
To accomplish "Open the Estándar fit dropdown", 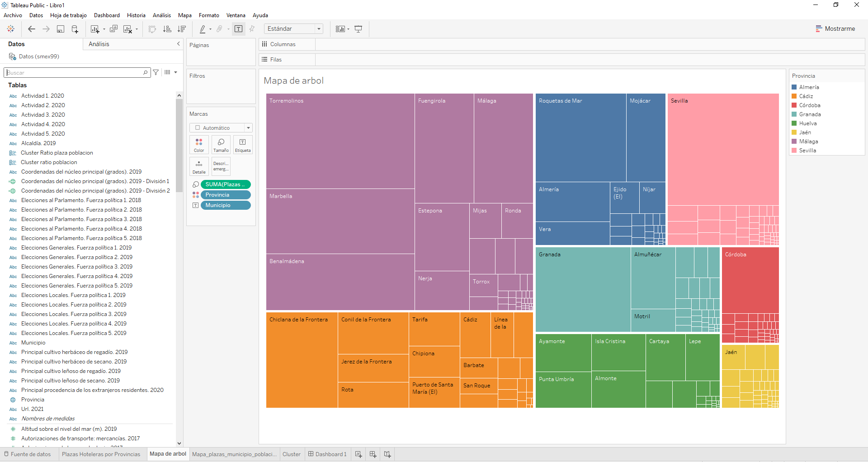I will click(319, 28).
